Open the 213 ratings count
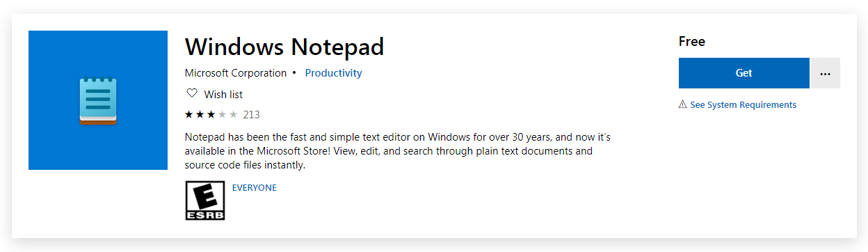 tap(251, 115)
